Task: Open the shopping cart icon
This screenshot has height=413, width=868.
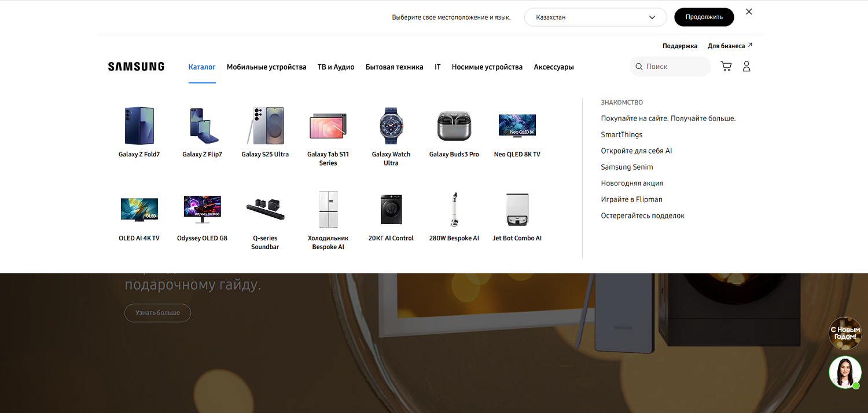Action: [x=726, y=67]
